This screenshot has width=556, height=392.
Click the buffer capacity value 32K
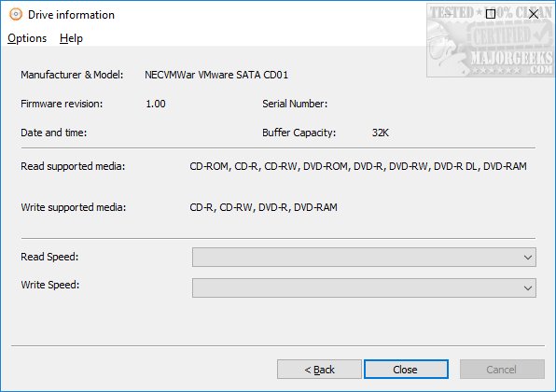point(380,133)
